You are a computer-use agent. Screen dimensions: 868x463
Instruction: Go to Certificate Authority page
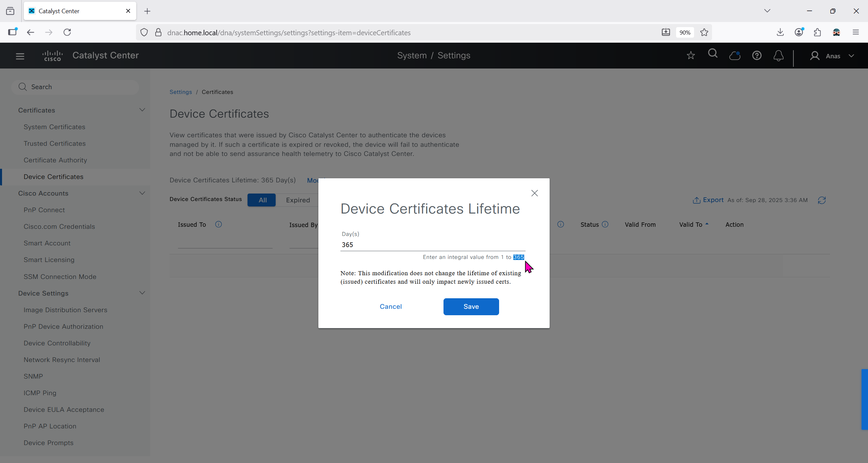pos(55,160)
